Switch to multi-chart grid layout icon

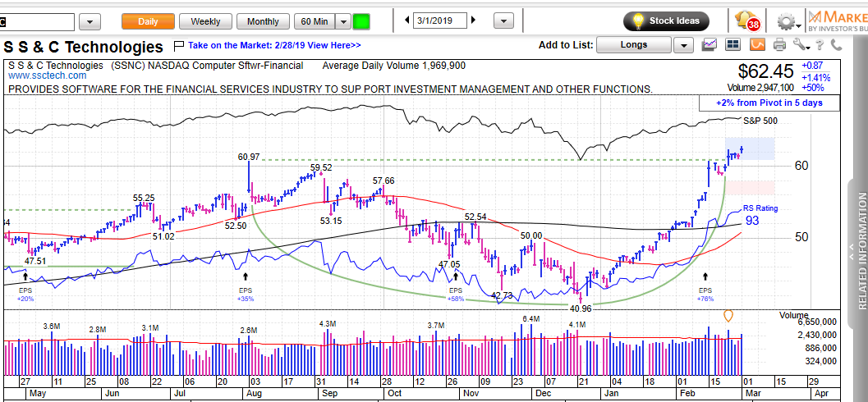point(733,45)
